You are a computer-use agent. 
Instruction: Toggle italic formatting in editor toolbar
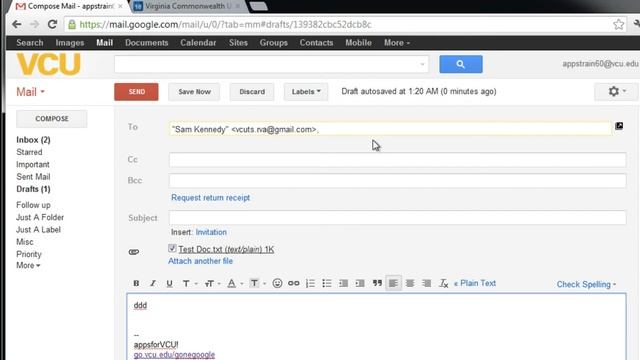tap(153, 283)
